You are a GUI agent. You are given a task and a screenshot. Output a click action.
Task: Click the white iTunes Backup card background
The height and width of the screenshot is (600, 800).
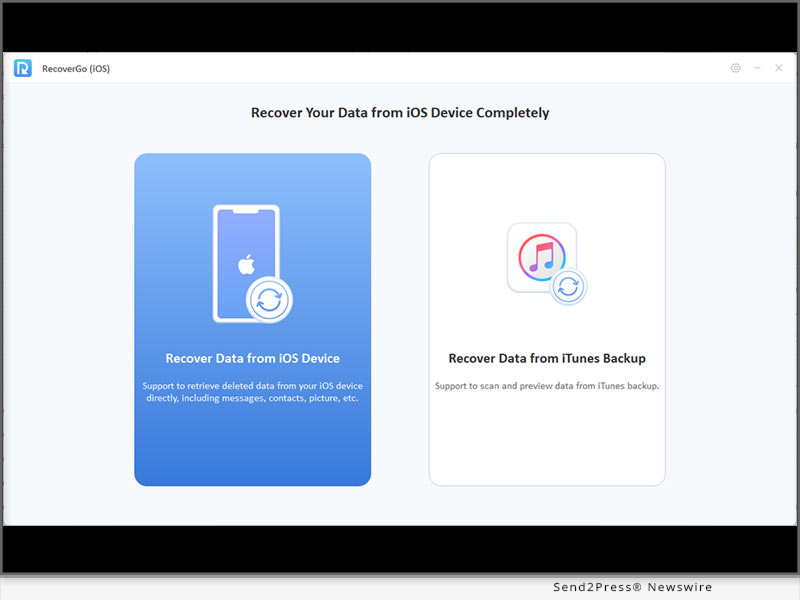click(x=547, y=440)
